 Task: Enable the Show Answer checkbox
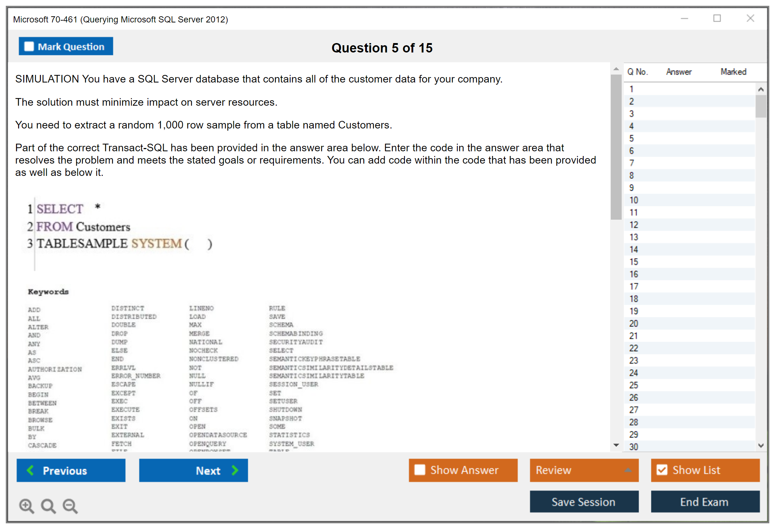pos(420,470)
